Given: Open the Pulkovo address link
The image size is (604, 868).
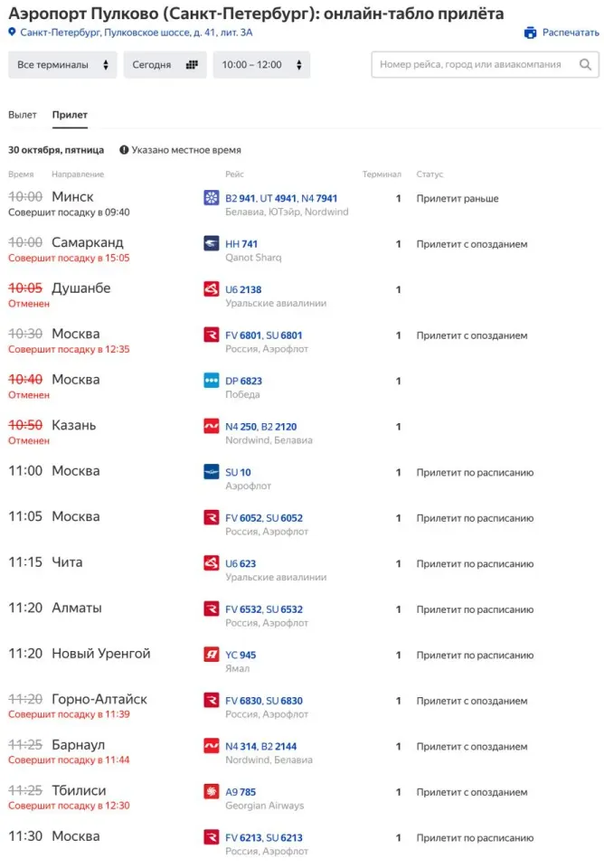Looking at the screenshot, I should click(x=137, y=33).
